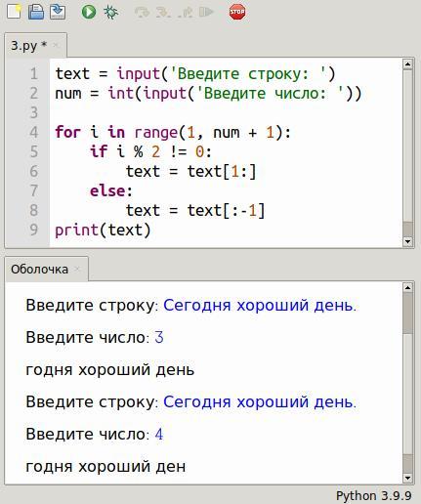
Task: Create a new file with the blank page icon
Action: 14,12
